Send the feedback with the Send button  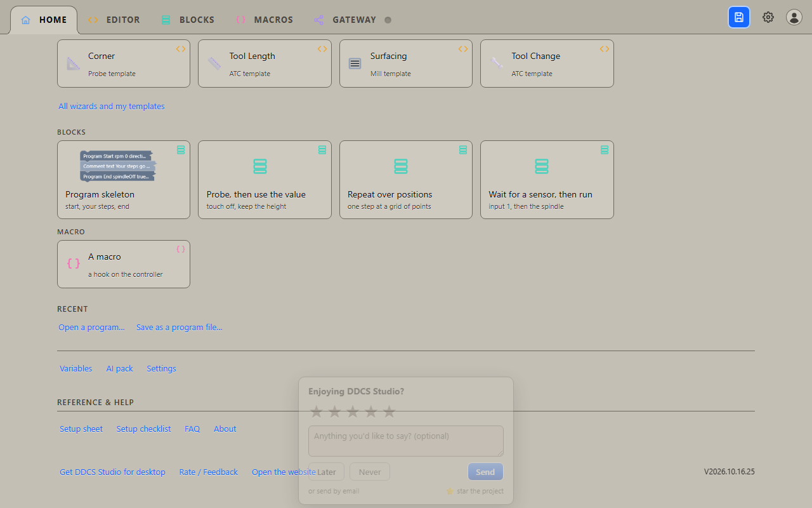(x=485, y=472)
